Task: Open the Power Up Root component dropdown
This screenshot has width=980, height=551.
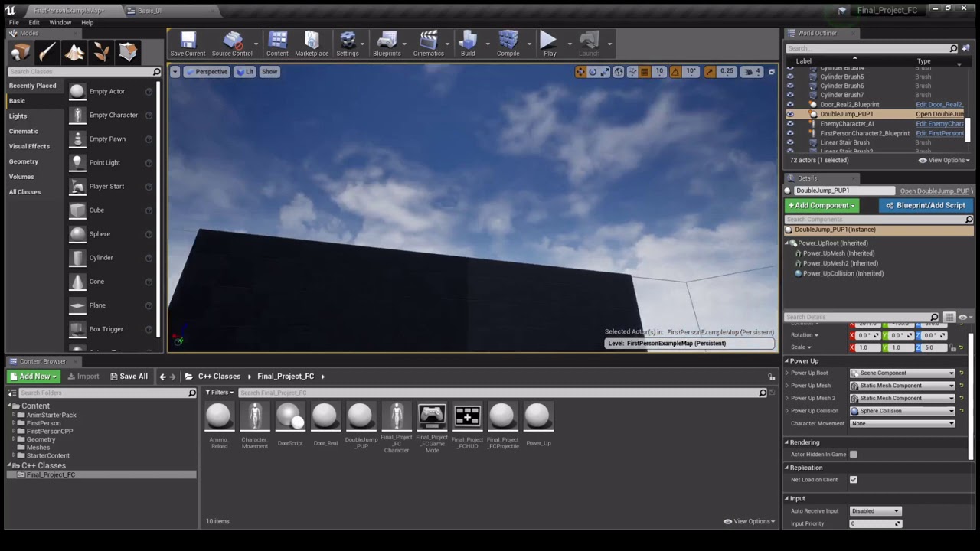Action: click(x=903, y=373)
